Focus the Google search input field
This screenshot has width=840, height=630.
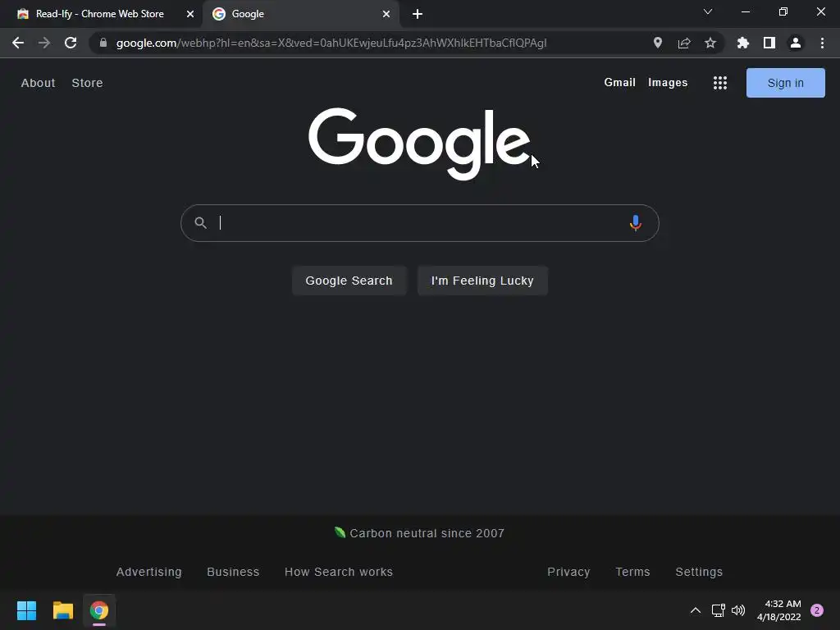pyautogui.click(x=419, y=223)
